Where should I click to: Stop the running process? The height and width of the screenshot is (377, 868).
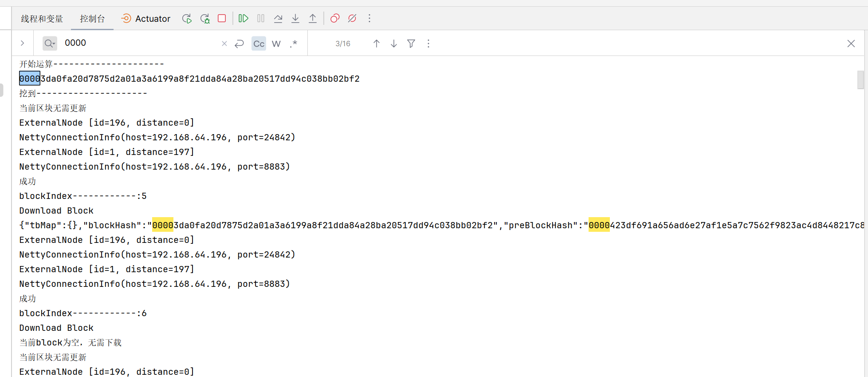[222, 19]
